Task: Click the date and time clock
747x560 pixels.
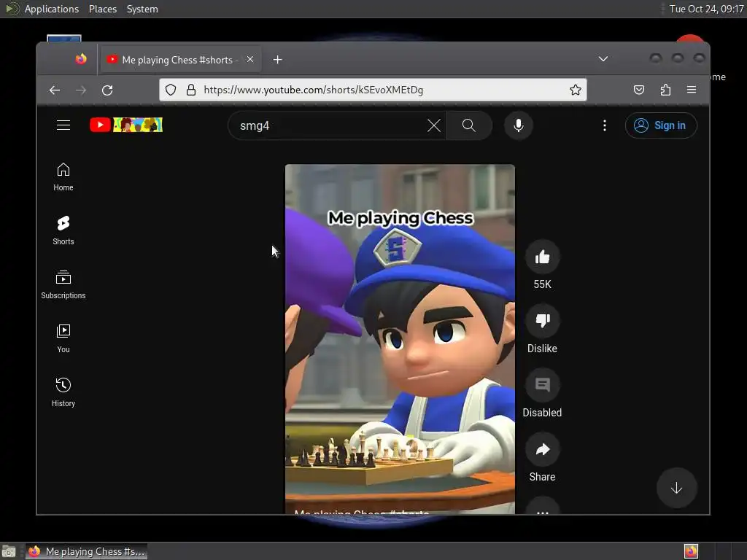Action: pos(706,9)
